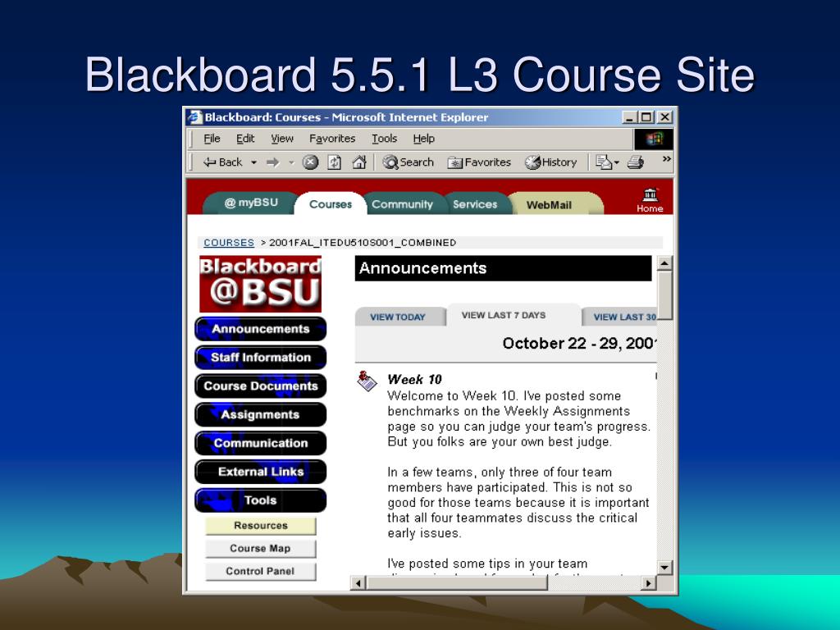Open External Links in the sidebar
This screenshot has width=840, height=630.
click(x=260, y=472)
